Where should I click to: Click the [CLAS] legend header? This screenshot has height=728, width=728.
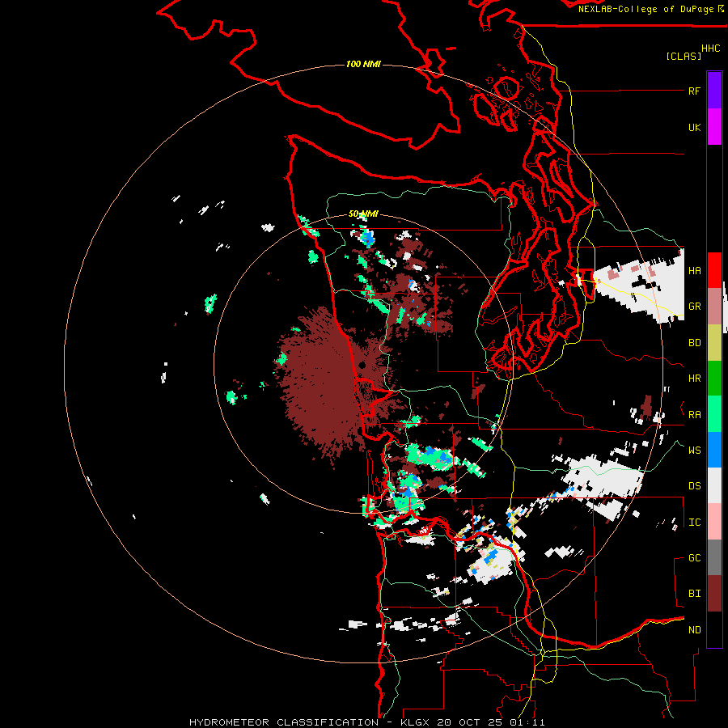point(684,56)
